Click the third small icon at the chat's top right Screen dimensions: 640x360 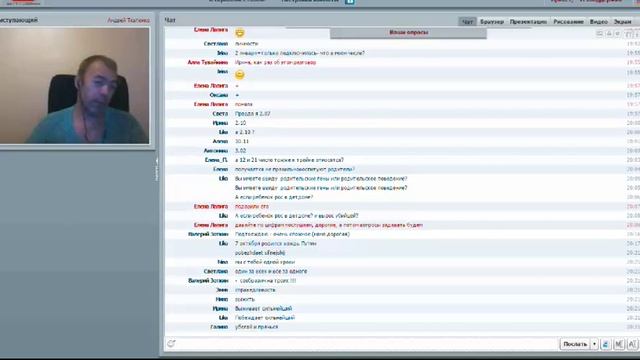[x=618, y=34]
